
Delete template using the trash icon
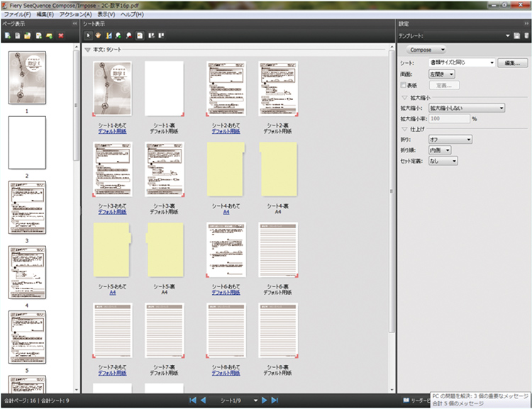pyautogui.click(x=526, y=35)
